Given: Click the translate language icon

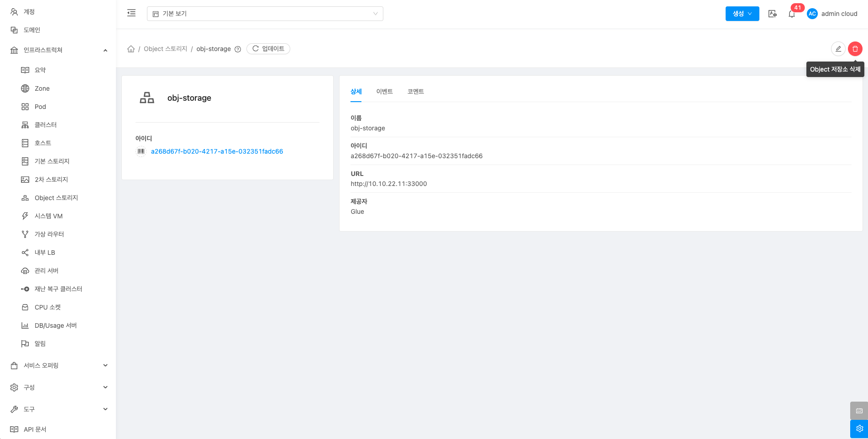Looking at the screenshot, I should coord(772,14).
